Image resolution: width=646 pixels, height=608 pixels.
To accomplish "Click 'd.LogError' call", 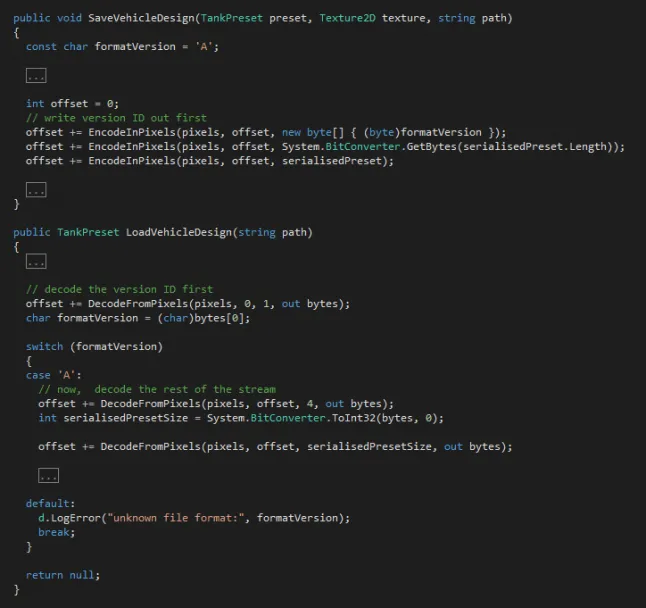I will (69, 518).
